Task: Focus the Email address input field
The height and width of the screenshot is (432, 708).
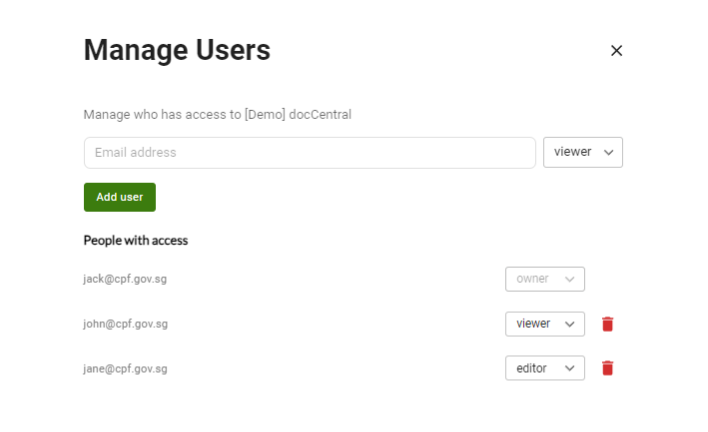Action: click(x=310, y=153)
